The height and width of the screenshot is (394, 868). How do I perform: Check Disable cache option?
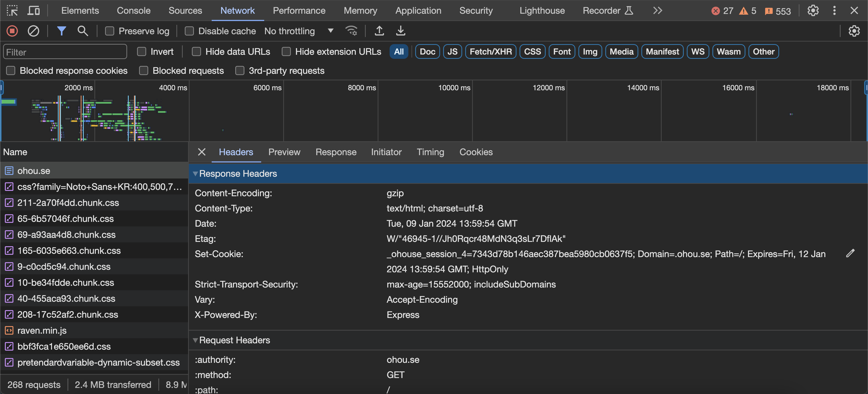189,31
